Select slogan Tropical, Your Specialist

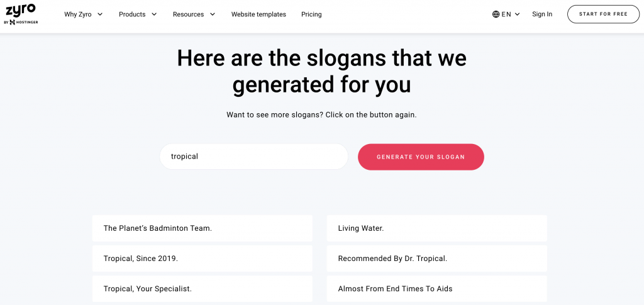[x=202, y=289]
